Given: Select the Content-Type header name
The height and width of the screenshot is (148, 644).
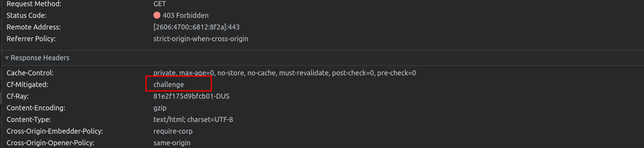Looking at the screenshot, I should [x=29, y=120].
